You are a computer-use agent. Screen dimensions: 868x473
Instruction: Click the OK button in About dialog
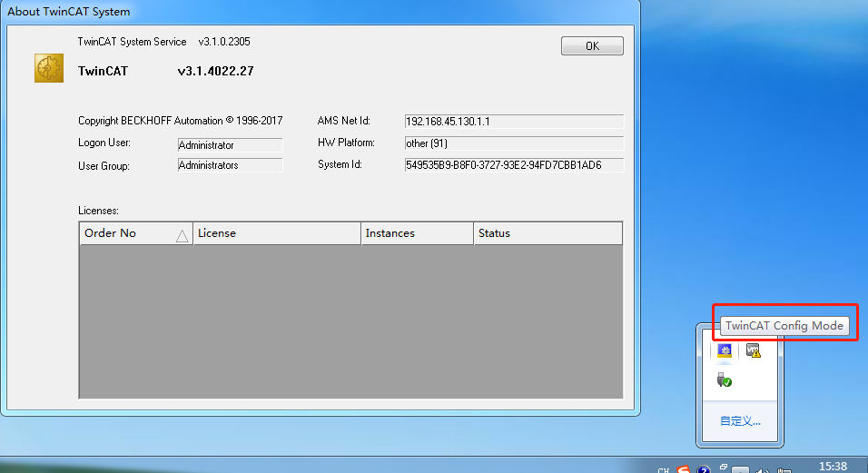(592, 46)
